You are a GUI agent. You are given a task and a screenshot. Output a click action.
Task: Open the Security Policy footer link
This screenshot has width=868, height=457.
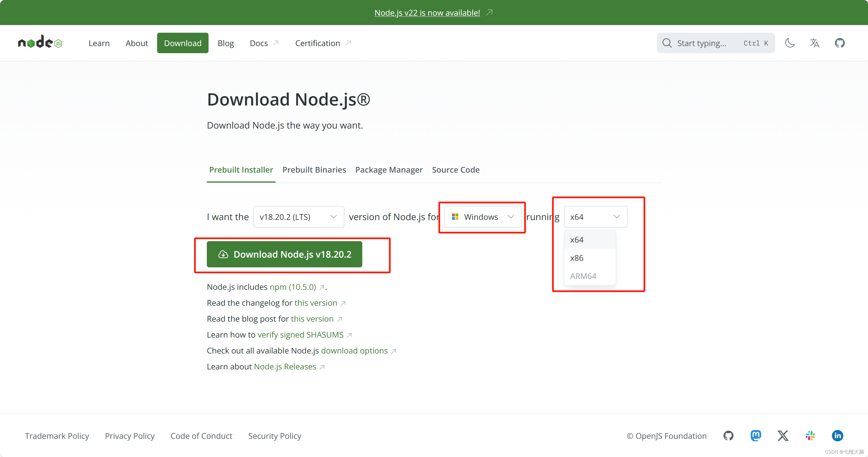[275, 436]
